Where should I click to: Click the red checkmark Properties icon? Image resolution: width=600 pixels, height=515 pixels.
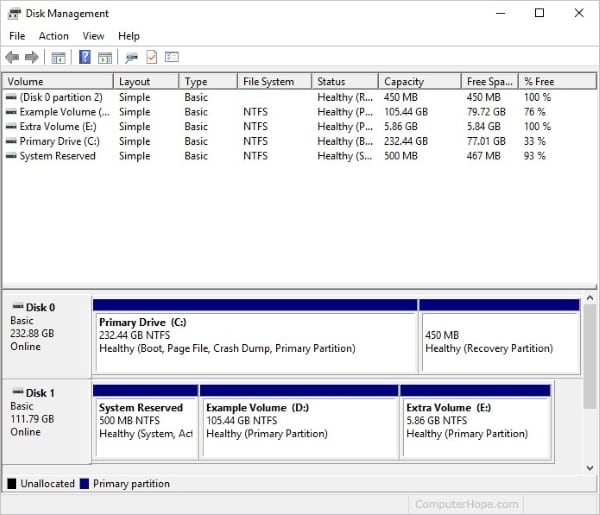tap(152, 57)
